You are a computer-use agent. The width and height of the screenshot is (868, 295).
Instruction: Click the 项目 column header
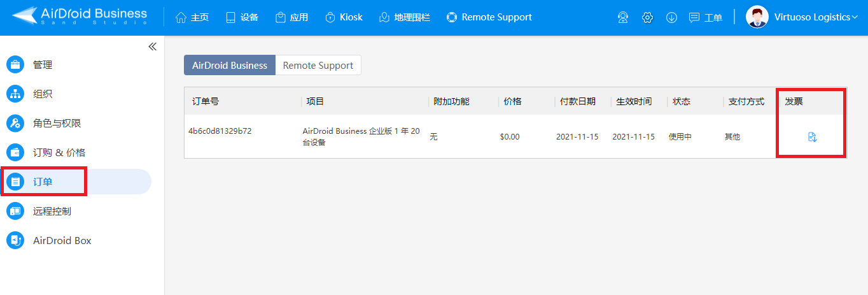tap(315, 101)
